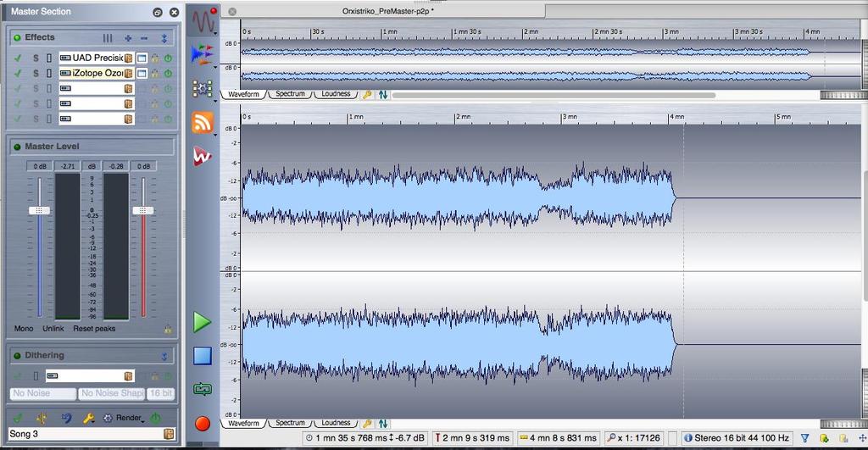Collapse Dithering pane with blue double arrow
Viewport: 868px width, 450px height.
164,357
